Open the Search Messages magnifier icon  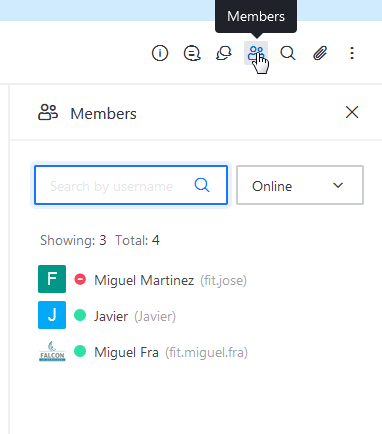pos(288,53)
